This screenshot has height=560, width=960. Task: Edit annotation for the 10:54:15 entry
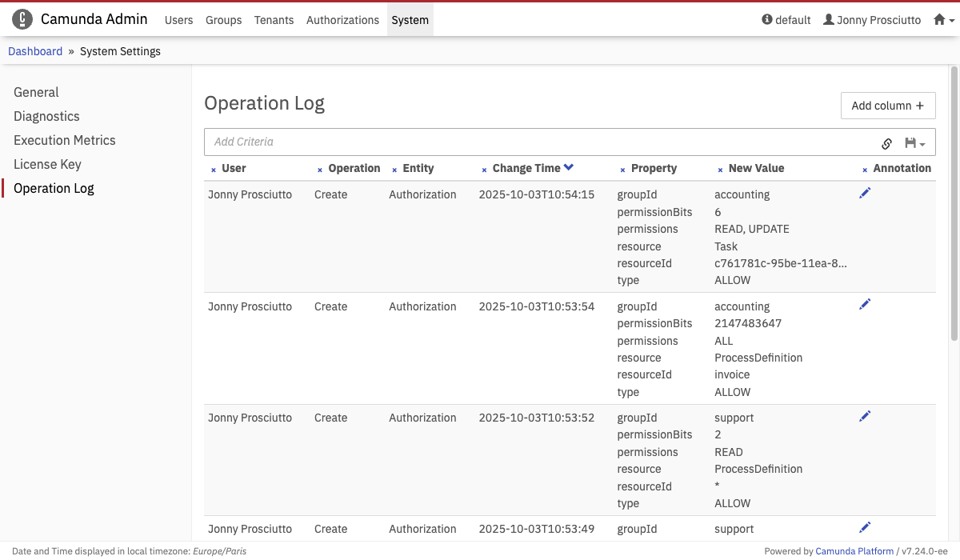[x=864, y=193]
